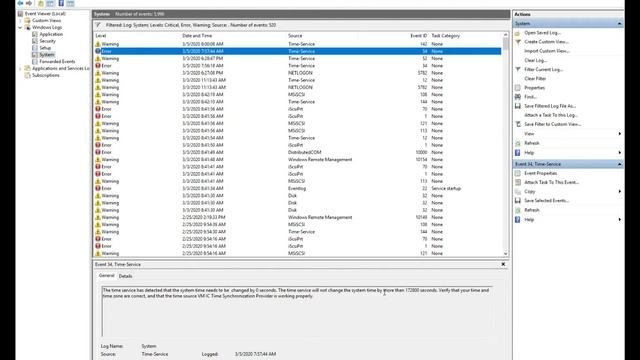Image resolution: width=640 pixels, height=360 pixels.
Task: Click the Back arrow toolbar icon
Action: 20,3
